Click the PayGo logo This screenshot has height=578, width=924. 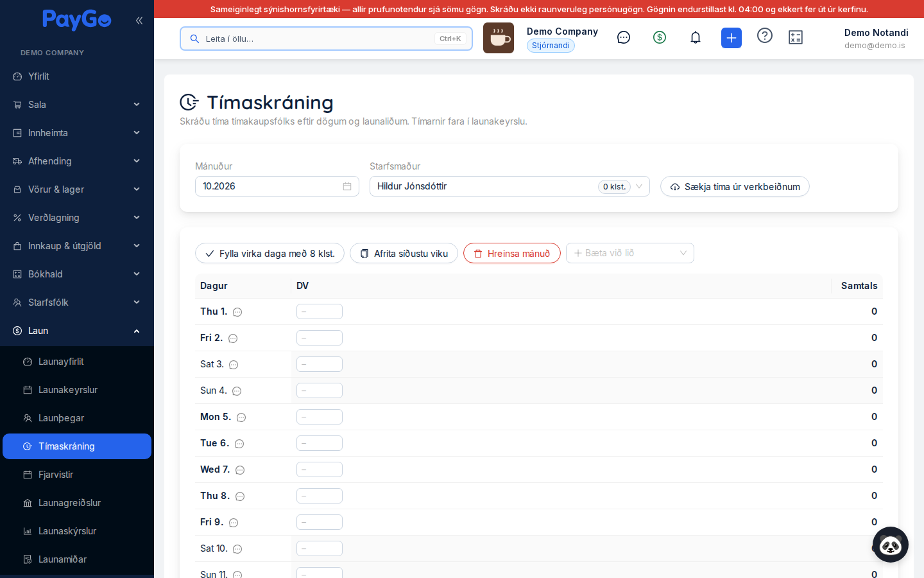(77, 20)
